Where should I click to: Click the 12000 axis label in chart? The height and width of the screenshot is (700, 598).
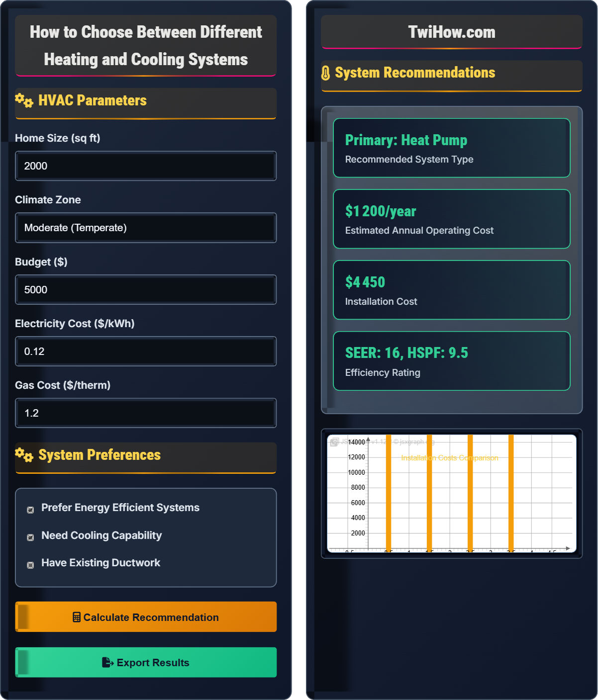coord(357,457)
